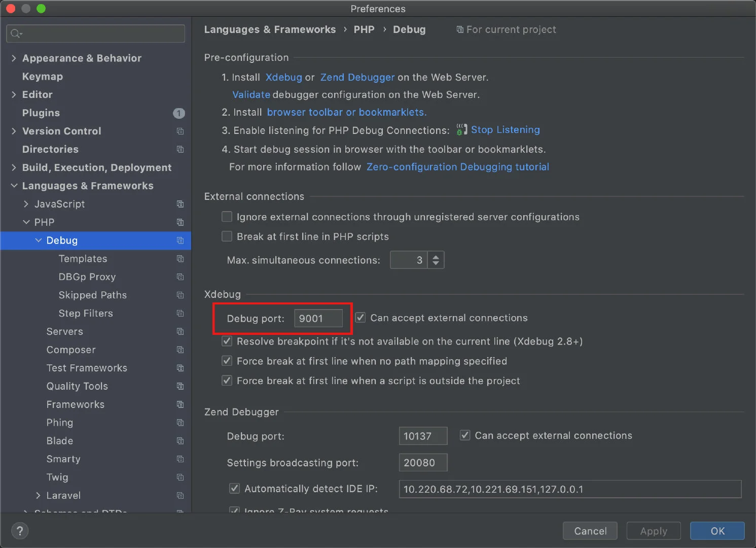
Task: Click project-level icon next to Version Control
Action: pyautogui.click(x=180, y=131)
